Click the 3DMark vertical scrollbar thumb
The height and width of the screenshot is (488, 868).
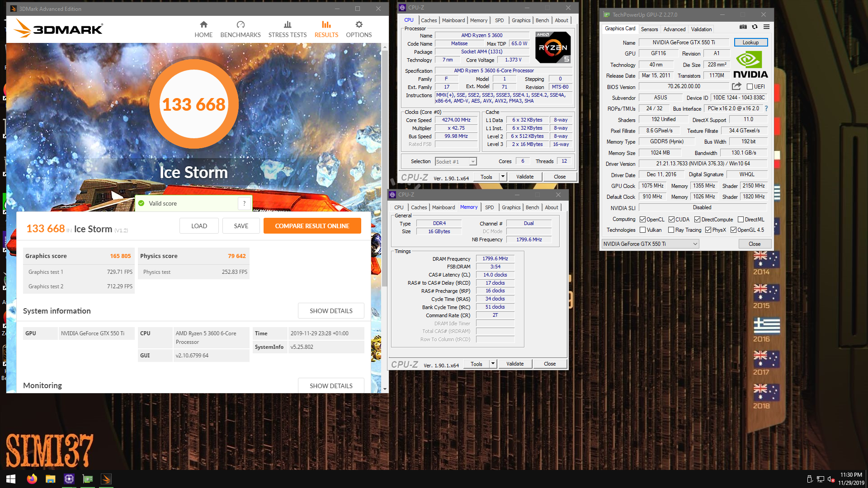(x=385, y=169)
